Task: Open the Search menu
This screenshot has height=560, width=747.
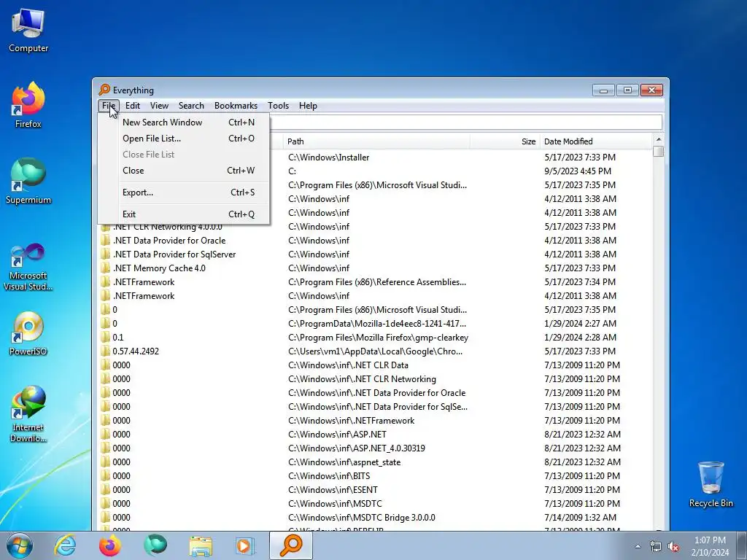Action: pyautogui.click(x=191, y=106)
